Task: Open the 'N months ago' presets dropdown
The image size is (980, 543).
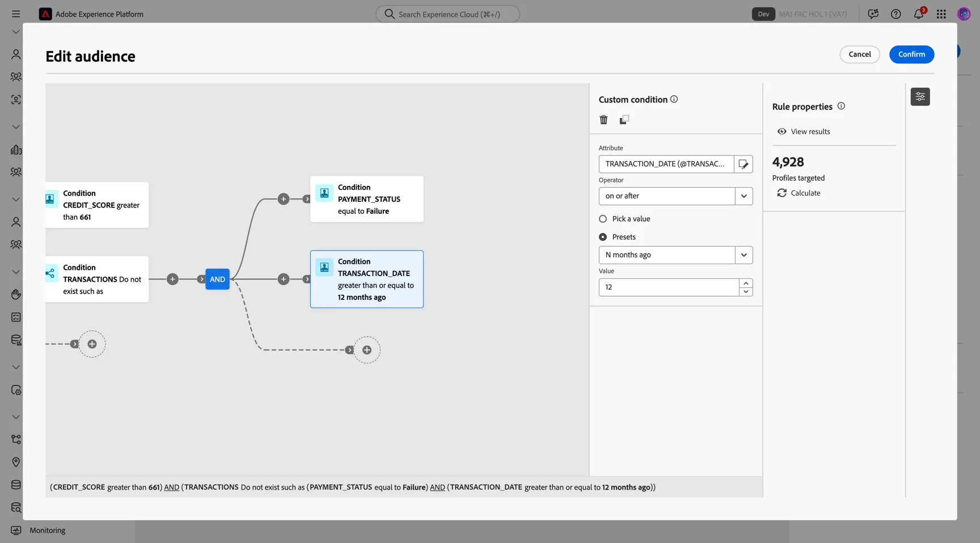Action: point(675,255)
